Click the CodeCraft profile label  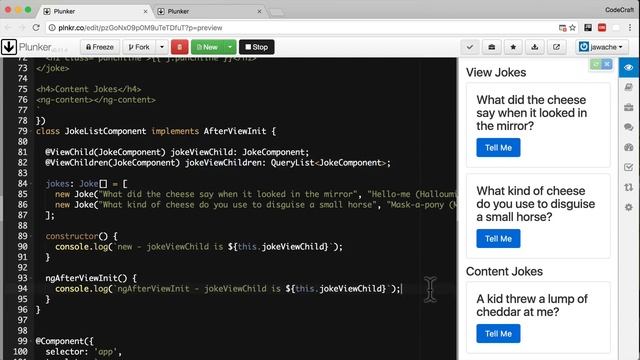[x=619, y=10]
